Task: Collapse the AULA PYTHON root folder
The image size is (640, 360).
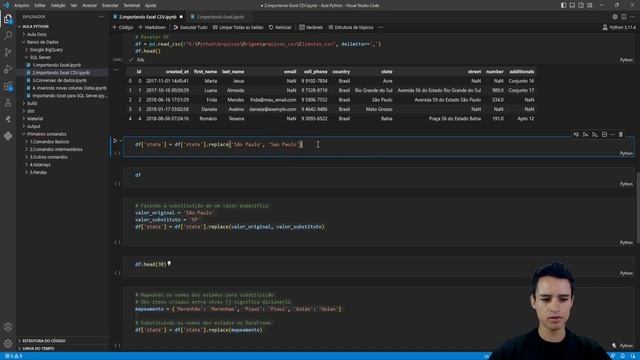Action: tap(36, 27)
